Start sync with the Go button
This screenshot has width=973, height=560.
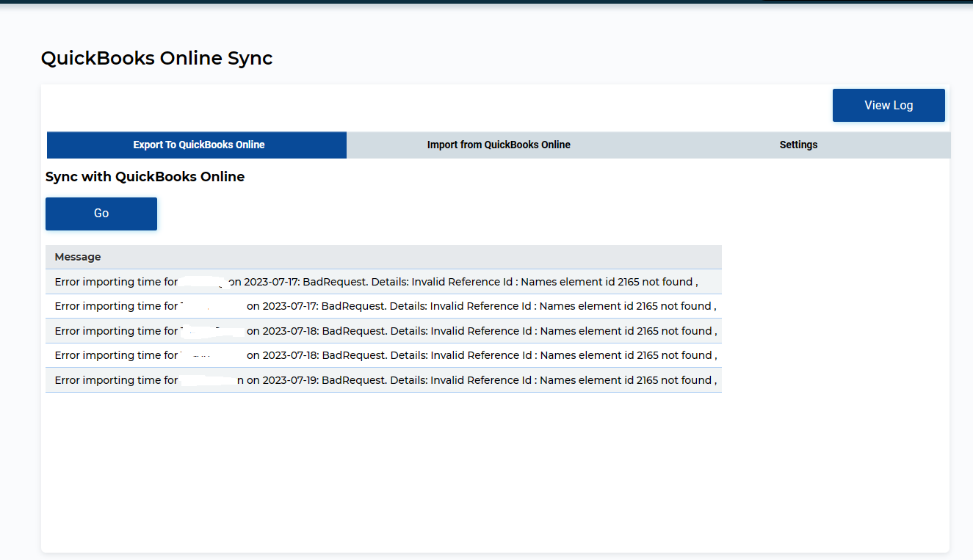click(x=101, y=214)
